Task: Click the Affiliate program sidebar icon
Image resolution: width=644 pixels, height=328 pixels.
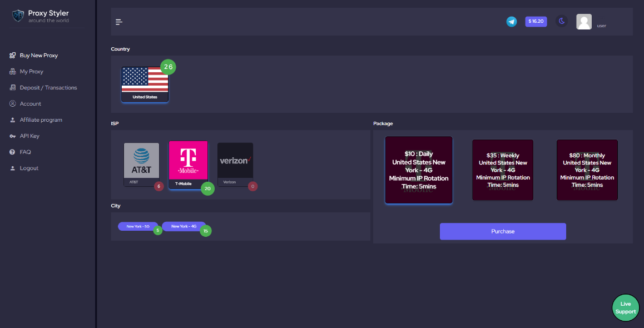Action: [13, 120]
